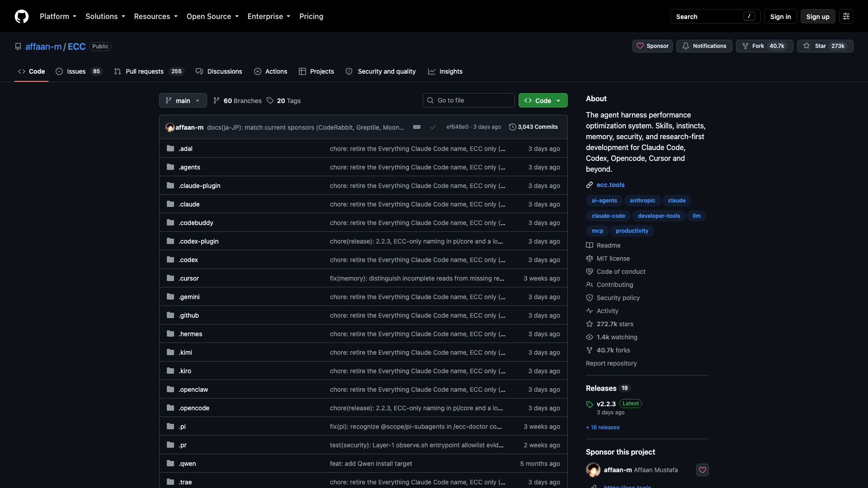The height and width of the screenshot is (488, 868).
Task: Click the appearance settings icon beside Sign up
Action: 846,16
